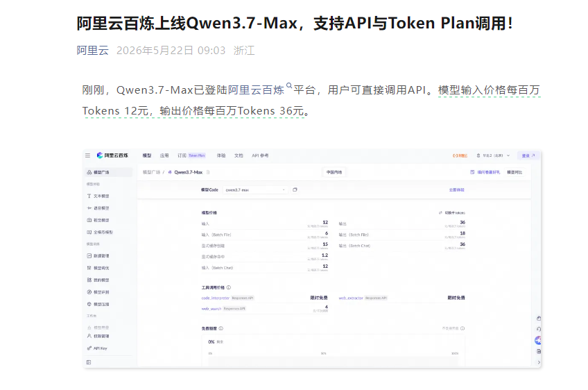588x390 pixels.
Task: Click the magnifier icon after 阿里云百炼
Action: tap(288, 86)
